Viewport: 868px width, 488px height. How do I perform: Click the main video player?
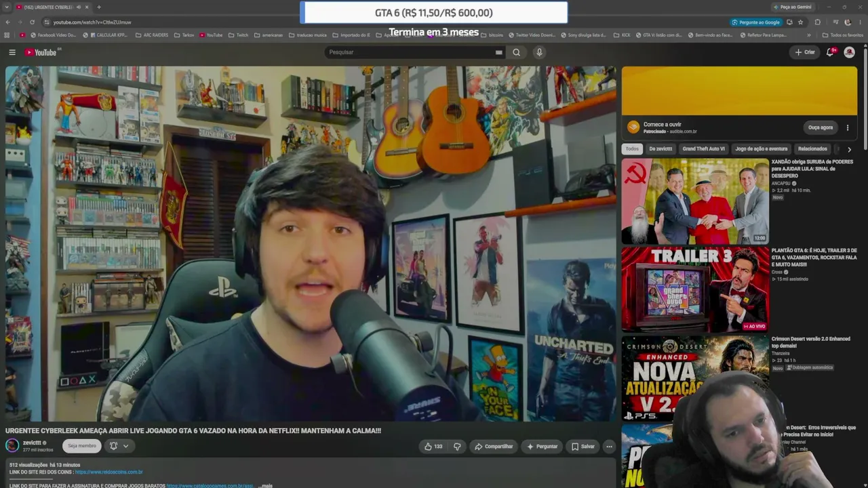pos(311,244)
